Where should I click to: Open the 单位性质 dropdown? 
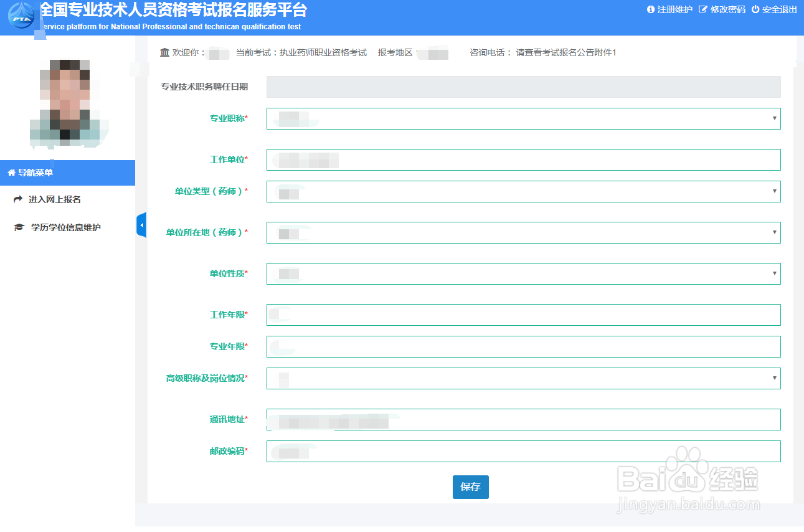(x=773, y=273)
